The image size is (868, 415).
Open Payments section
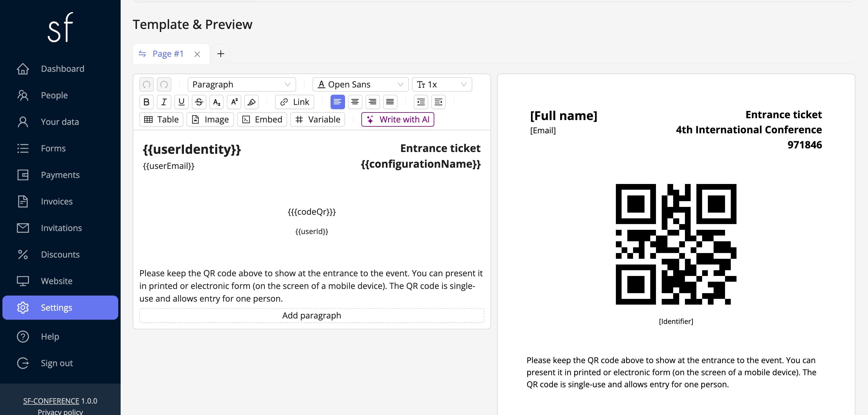[x=60, y=175]
